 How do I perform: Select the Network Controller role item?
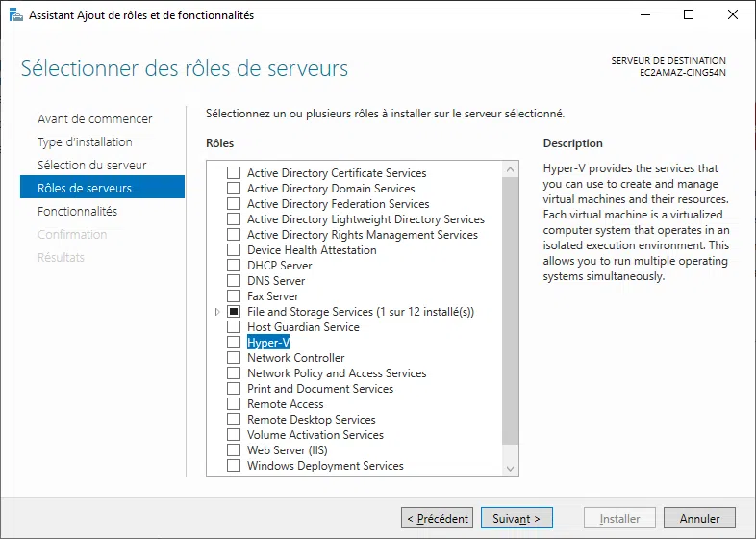tap(295, 358)
